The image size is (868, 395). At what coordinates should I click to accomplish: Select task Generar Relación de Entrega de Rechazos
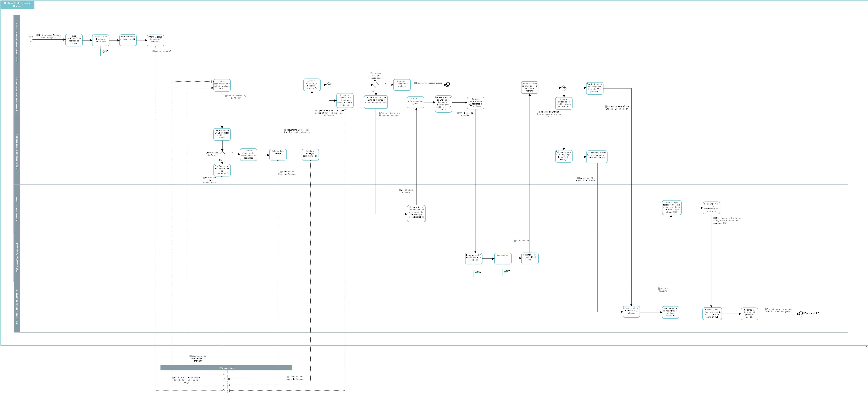point(443,104)
